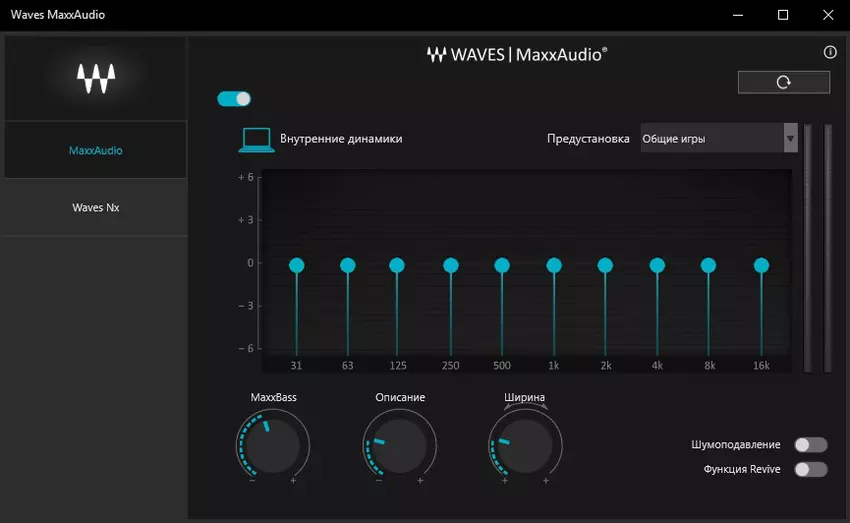Click the Внутренние динамики label
This screenshot has width=850, height=523.
coord(341,139)
